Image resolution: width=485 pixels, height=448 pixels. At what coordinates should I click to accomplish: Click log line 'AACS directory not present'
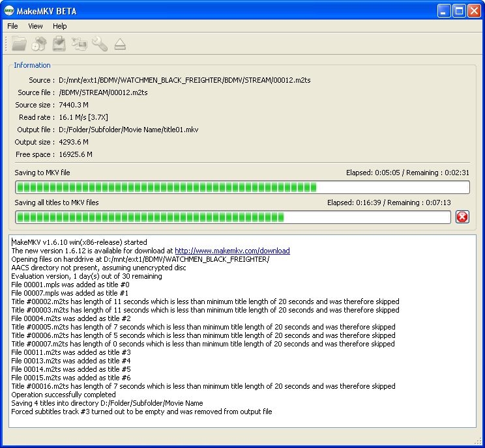[x=98, y=268]
